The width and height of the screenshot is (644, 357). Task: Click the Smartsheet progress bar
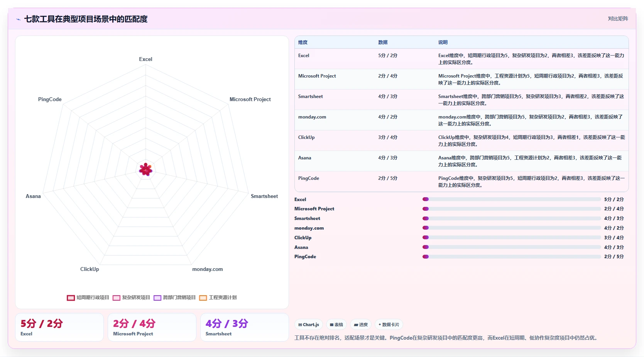[x=512, y=218]
